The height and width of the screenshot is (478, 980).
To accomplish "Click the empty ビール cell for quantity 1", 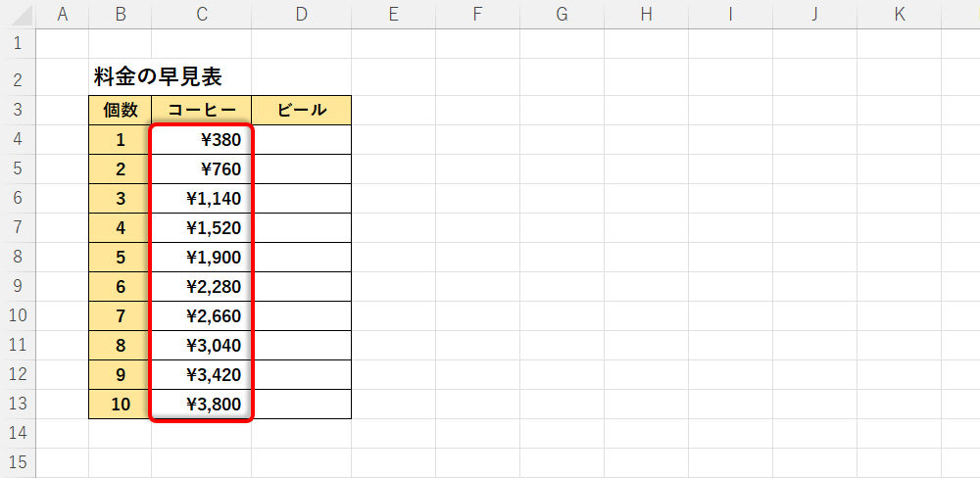I will pyautogui.click(x=301, y=139).
